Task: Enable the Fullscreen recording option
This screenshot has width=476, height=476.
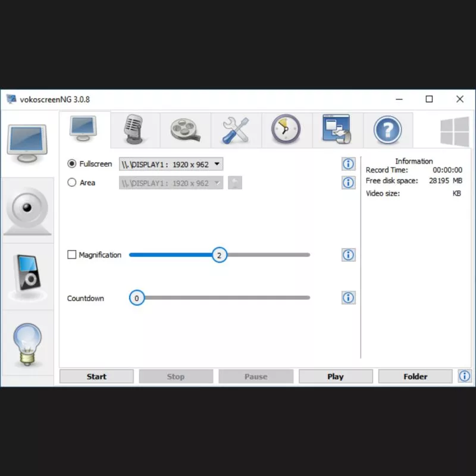Action: point(73,164)
